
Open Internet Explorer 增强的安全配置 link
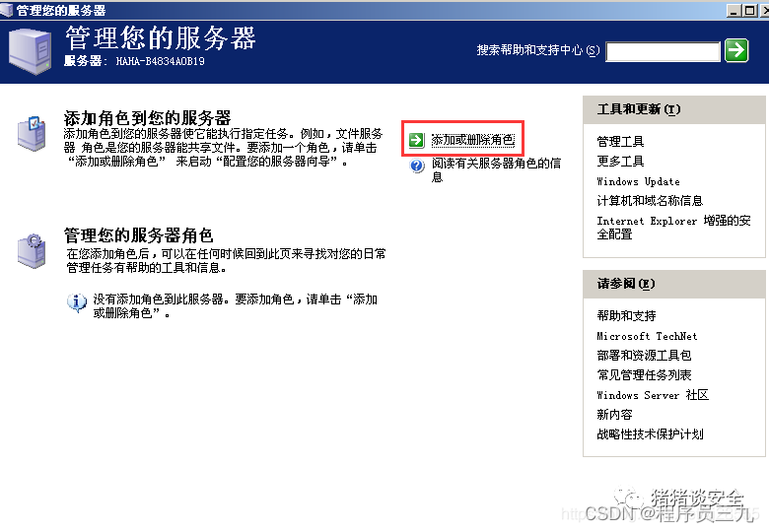(673, 228)
